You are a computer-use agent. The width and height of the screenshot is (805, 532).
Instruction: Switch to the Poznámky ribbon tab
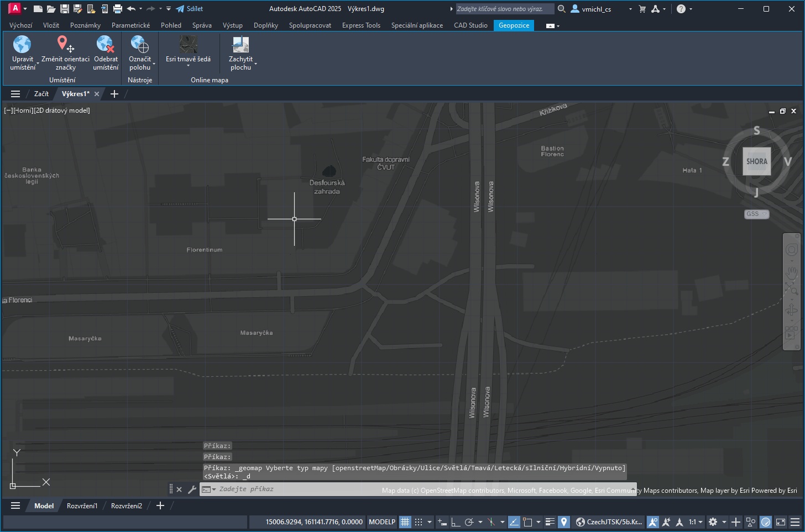pyautogui.click(x=85, y=25)
